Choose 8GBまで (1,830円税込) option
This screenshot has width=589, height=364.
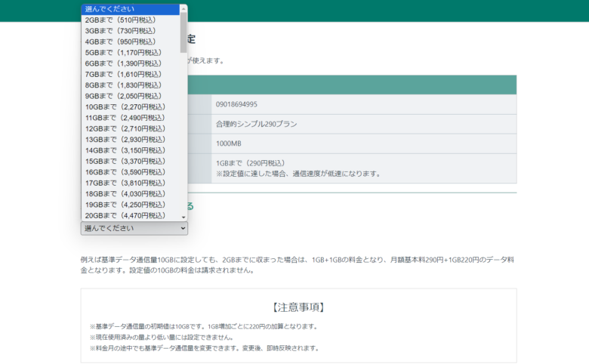130,85
